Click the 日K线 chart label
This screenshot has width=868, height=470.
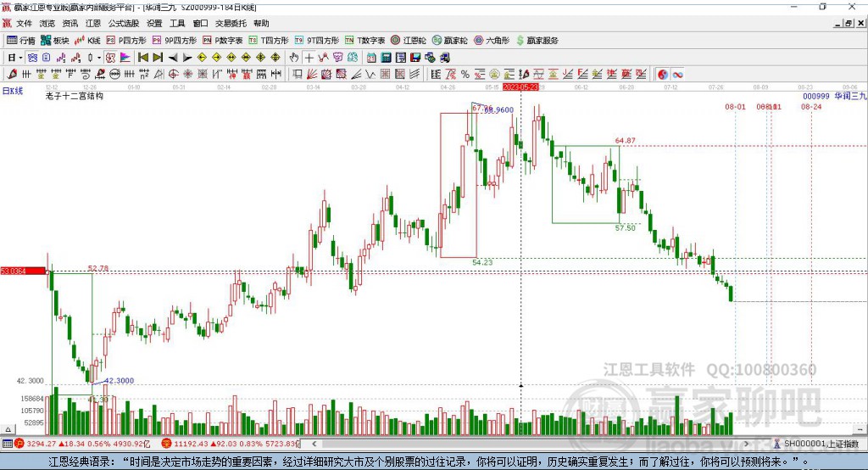coord(13,91)
